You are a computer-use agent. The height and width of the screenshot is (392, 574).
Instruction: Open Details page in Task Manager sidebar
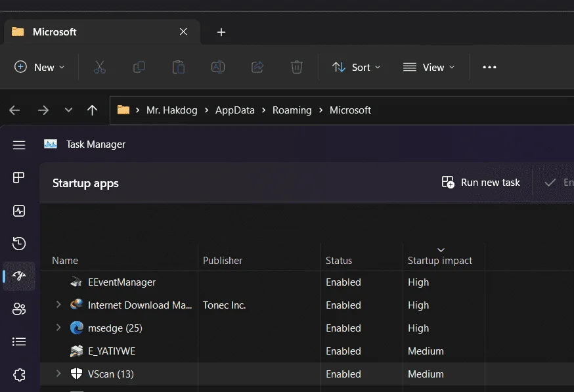pyautogui.click(x=19, y=342)
